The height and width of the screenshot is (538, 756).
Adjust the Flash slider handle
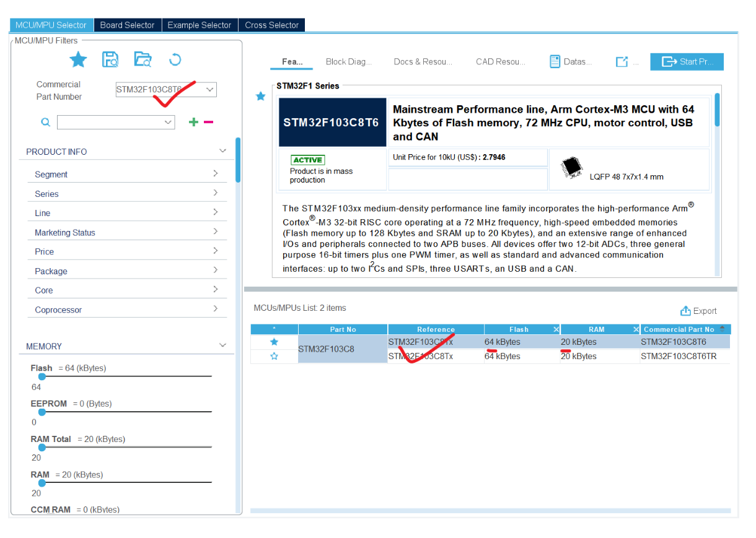(x=42, y=376)
